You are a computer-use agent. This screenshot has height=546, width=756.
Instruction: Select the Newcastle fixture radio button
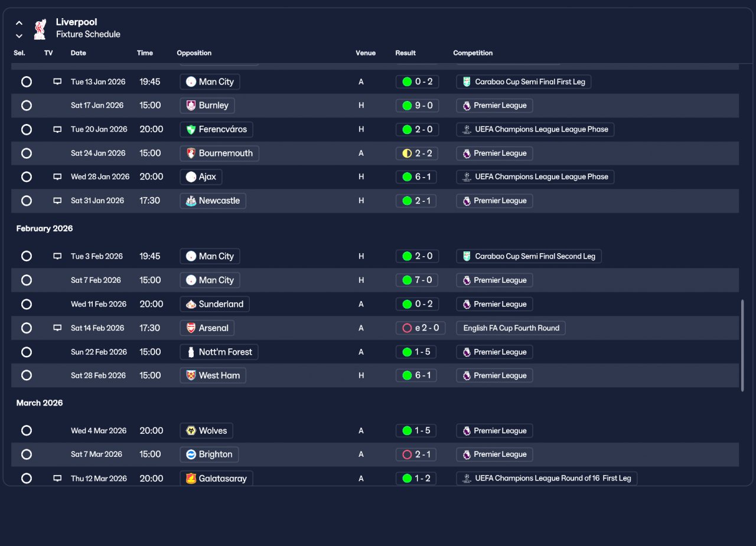point(27,201)
